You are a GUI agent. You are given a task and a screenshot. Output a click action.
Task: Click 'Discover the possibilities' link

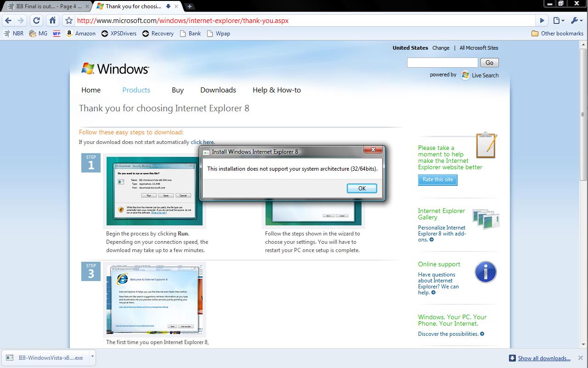click(x=451, y=334)
